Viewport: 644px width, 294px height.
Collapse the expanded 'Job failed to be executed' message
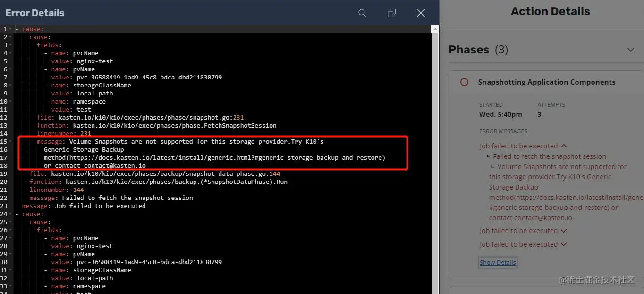(563, 146)
